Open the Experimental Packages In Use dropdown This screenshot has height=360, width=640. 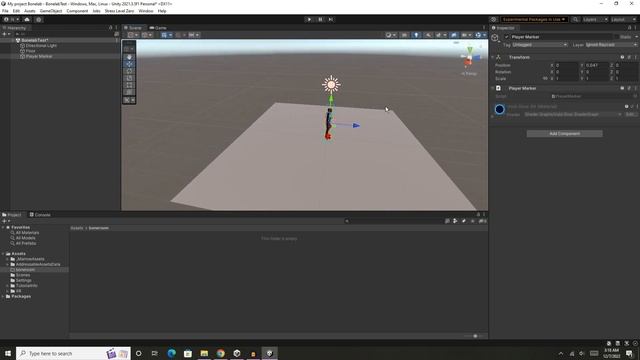tap(533, 19)
